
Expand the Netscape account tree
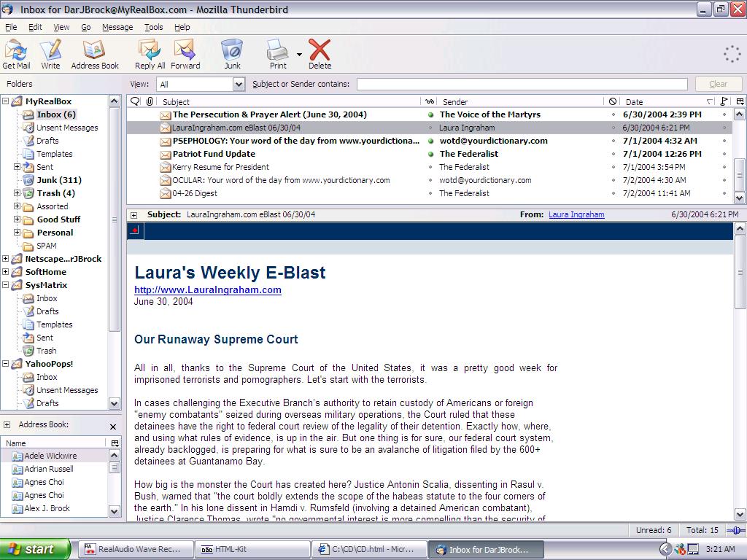[x=6, y=259]
